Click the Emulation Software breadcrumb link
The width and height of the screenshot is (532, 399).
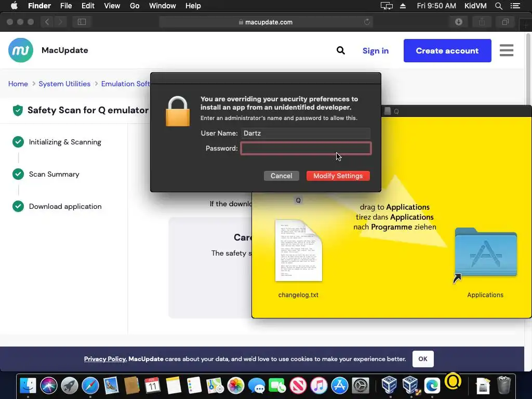click(126, 84)
